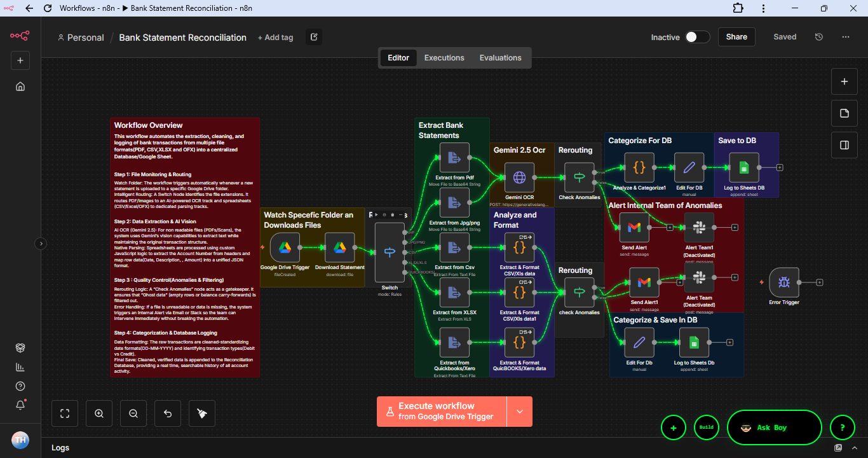Select the Extract from Jpg/png node
868x458 pixels.
(x=454, y=203)
